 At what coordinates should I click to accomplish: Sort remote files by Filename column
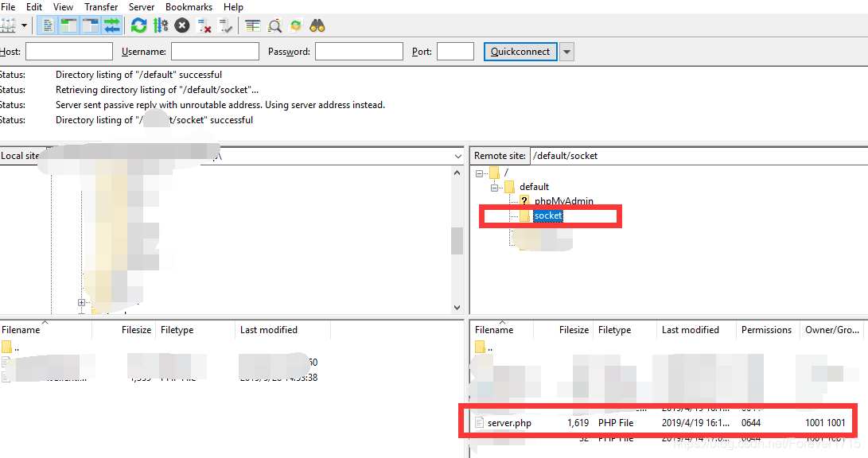502,330
